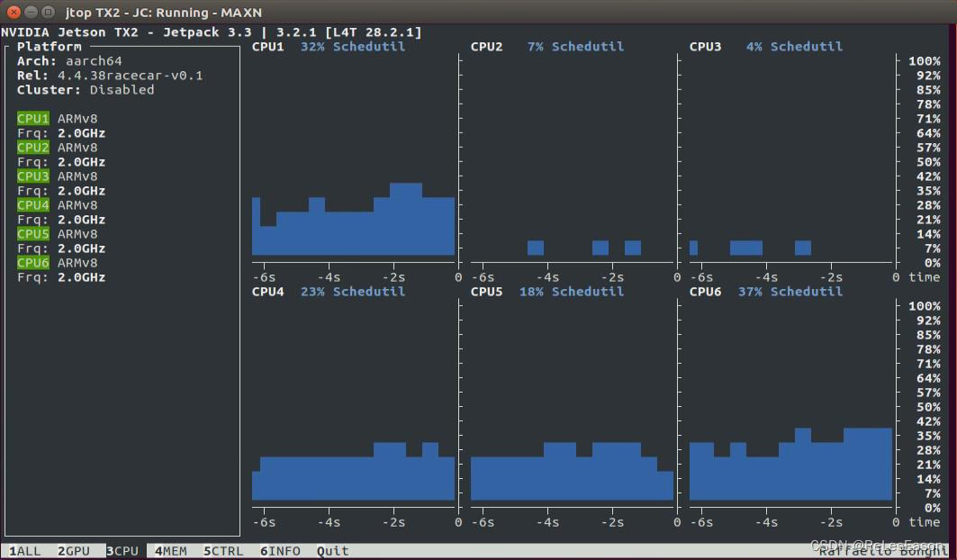The width and height of the screenshot is (957, 560).
Task: Show the 6INFO tab
Action: click(x=280, y=551)
